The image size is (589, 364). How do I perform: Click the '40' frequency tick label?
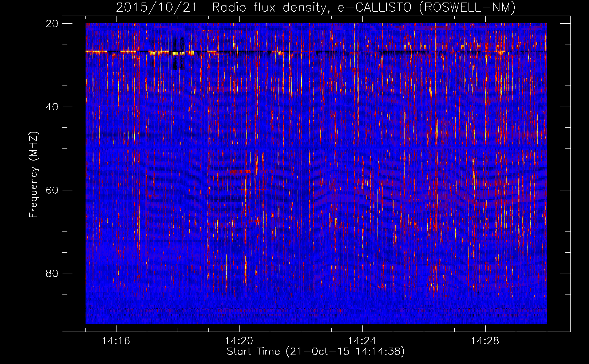(x=52, y=107)
